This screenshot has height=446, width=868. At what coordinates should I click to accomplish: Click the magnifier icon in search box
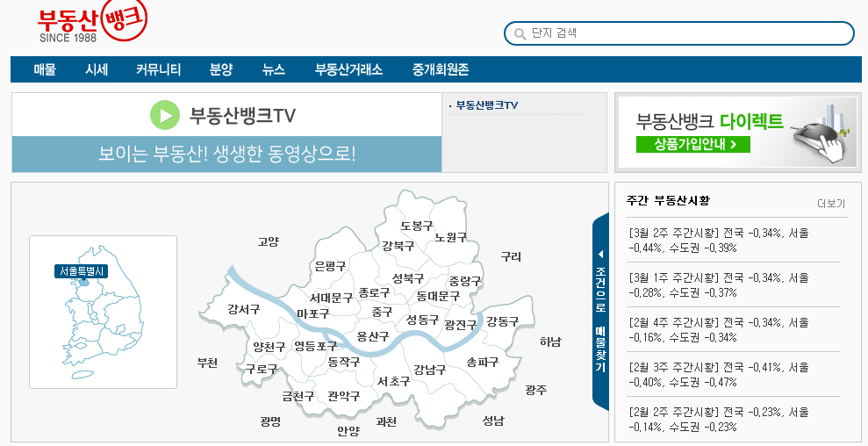tap(520, 33)
